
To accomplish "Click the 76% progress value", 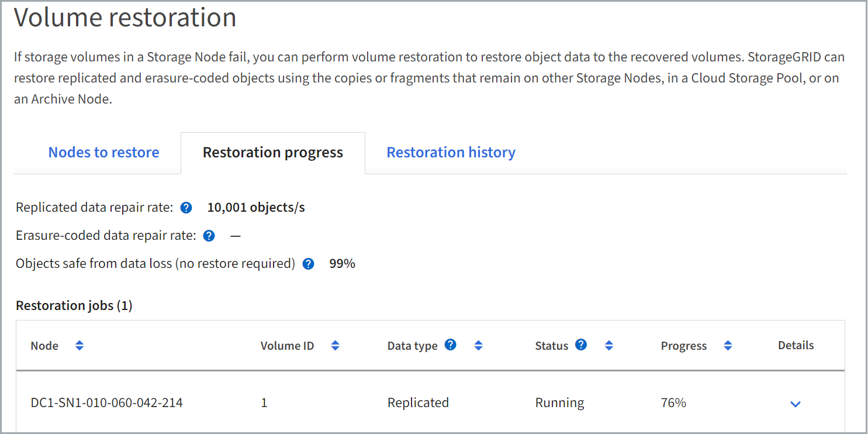I will [673, 403].
